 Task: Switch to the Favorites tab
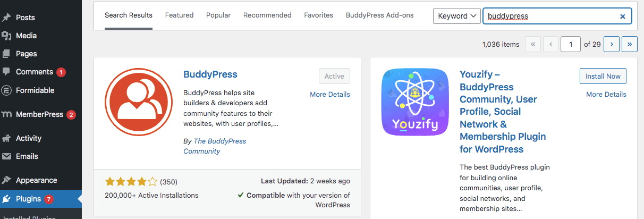point(319,15)
